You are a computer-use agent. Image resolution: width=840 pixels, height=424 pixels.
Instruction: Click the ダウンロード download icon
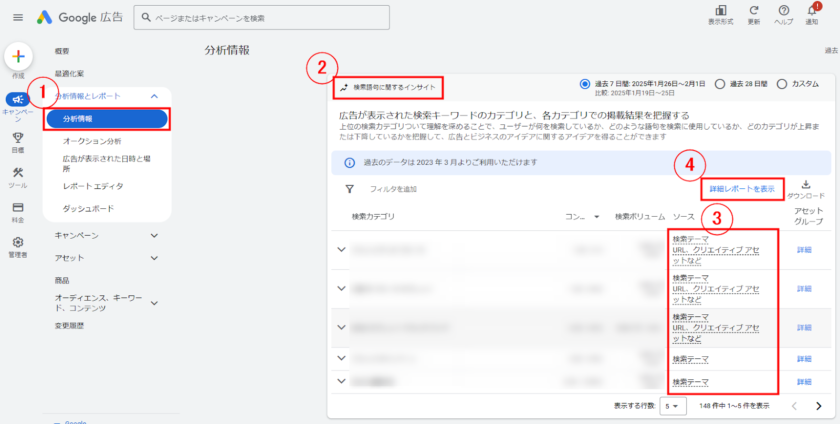pyautogui.click(x=806, y=185)
